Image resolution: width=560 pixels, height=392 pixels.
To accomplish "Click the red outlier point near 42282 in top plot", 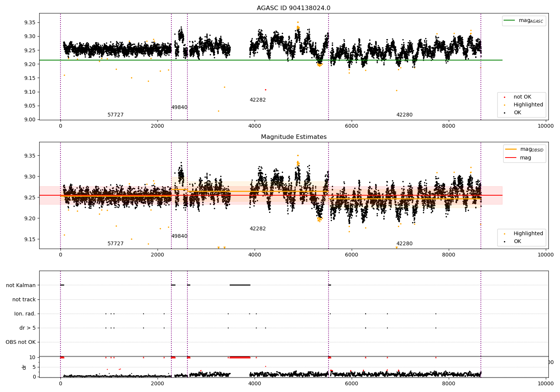I will [x=265, y=90].
